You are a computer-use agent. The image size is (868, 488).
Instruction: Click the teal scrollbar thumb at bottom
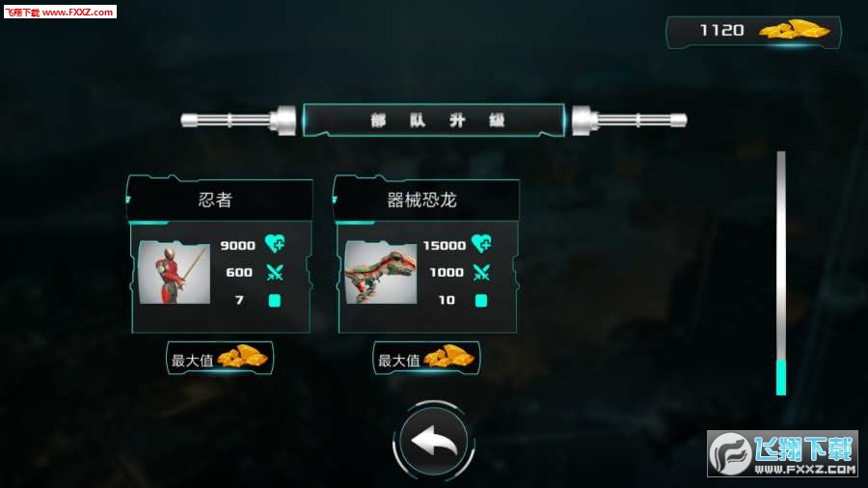point(781,377)
